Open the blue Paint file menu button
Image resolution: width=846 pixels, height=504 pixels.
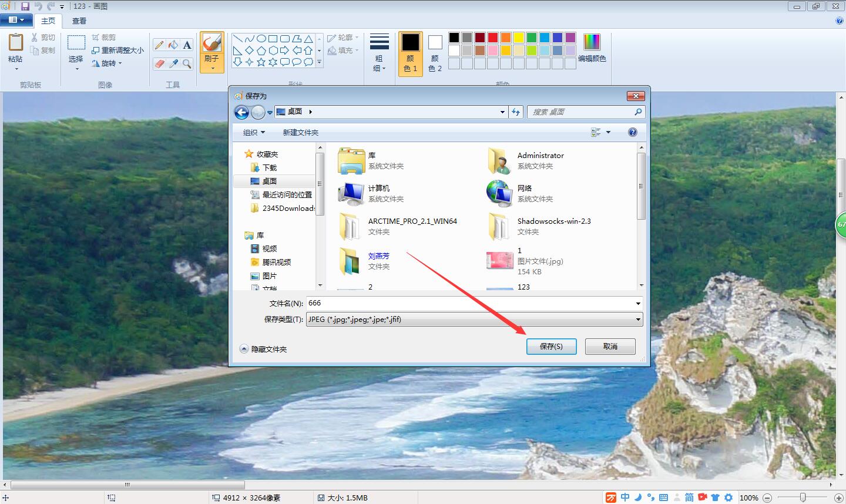(x=16, y=20)
